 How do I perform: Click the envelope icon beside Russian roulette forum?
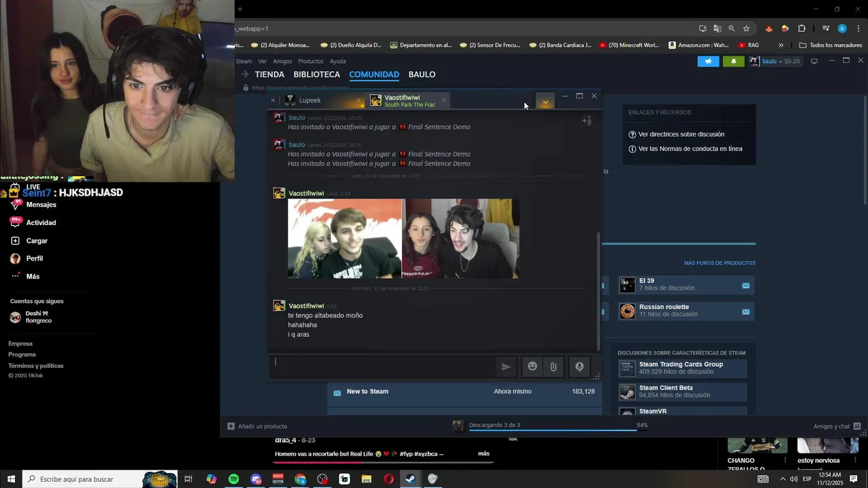(x=746, y=312)
